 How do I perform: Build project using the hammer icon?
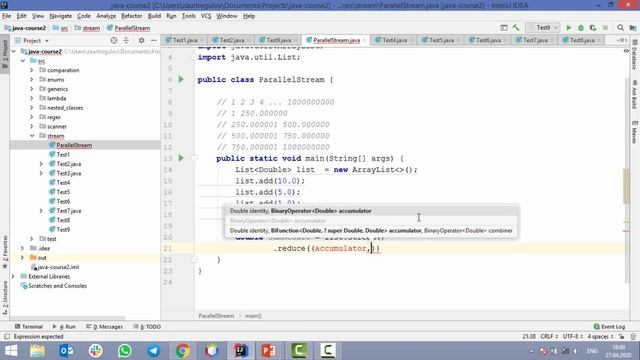click(x=516, y=28)
